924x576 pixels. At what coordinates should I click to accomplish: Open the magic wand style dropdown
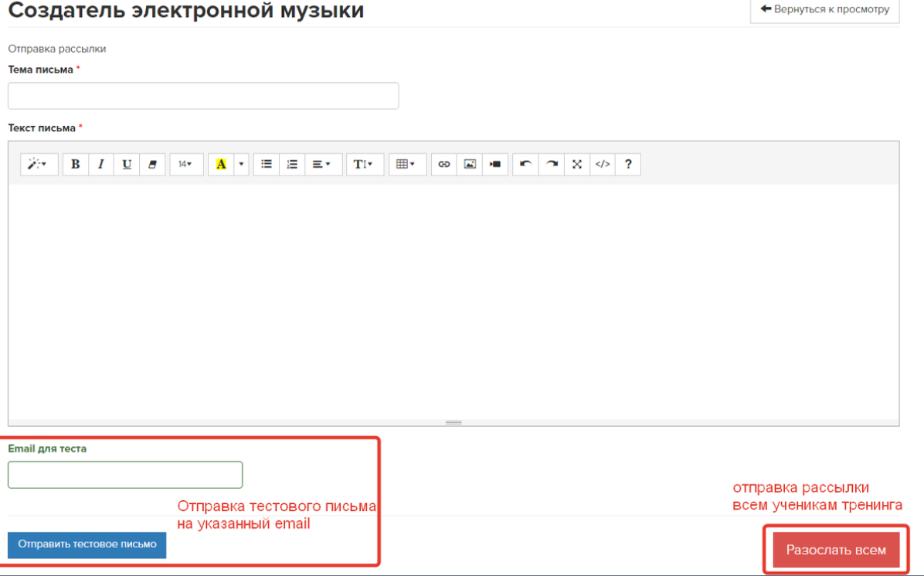pyautogui.click(x=39, y=164)
